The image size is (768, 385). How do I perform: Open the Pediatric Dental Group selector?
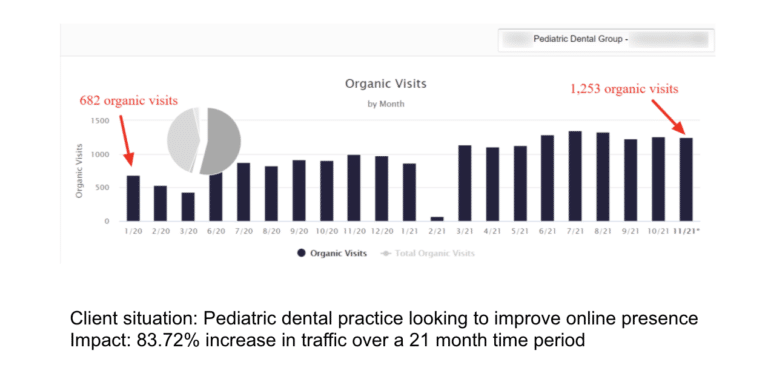[606, 40]
